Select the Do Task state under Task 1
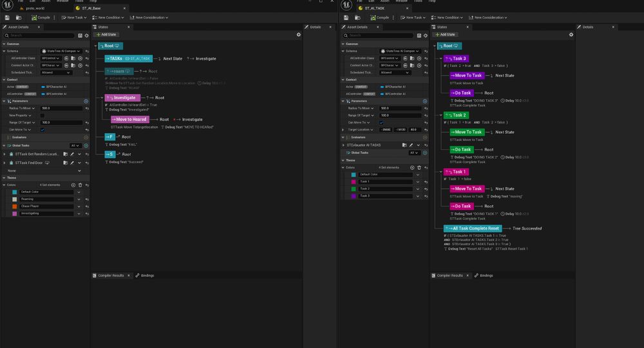 (462, 206)
